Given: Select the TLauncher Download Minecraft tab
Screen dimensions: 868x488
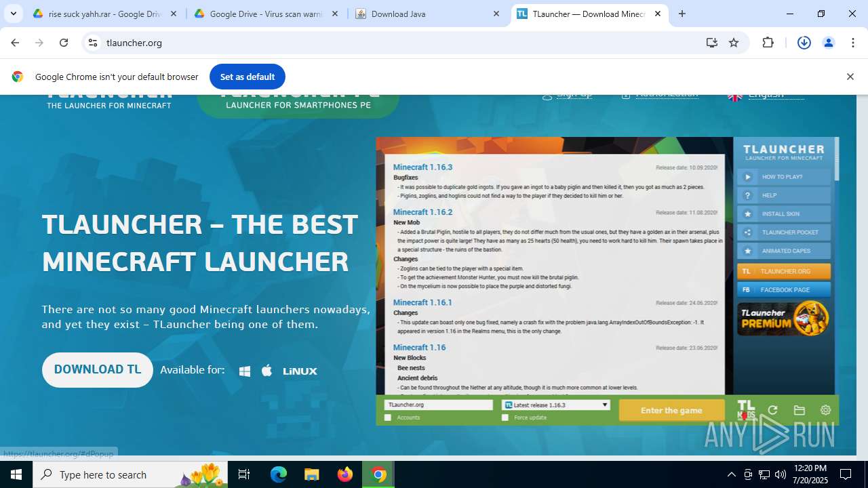Looking at the screenshot, I should pos(589,14).
